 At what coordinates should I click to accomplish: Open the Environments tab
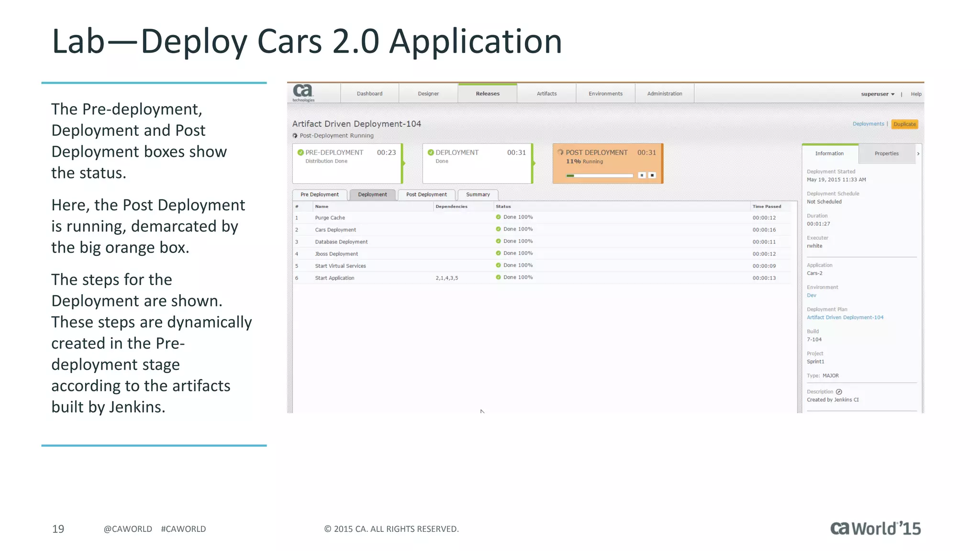pos(605,94)
